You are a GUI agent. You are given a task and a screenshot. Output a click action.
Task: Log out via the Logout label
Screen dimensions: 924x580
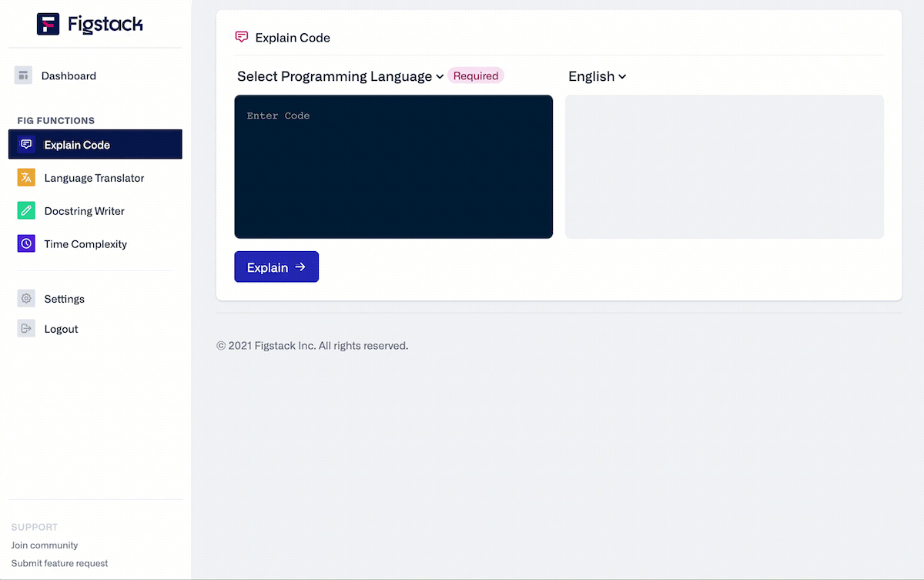coord(61,329)
